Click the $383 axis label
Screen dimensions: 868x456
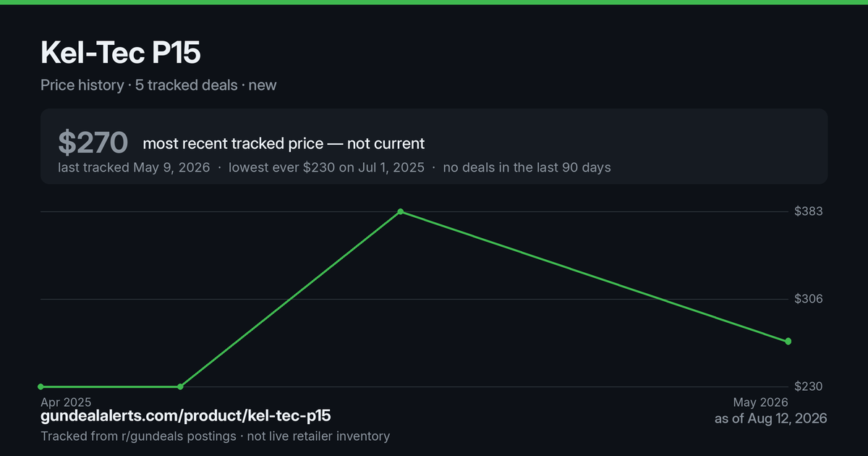click(x=809, y=211)
